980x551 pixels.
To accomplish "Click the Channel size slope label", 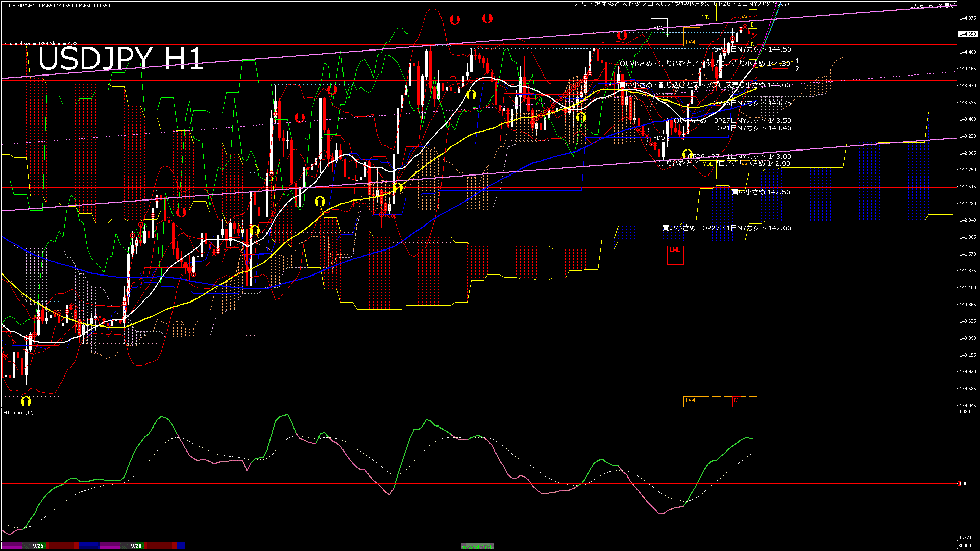I will tap(41, 44).
